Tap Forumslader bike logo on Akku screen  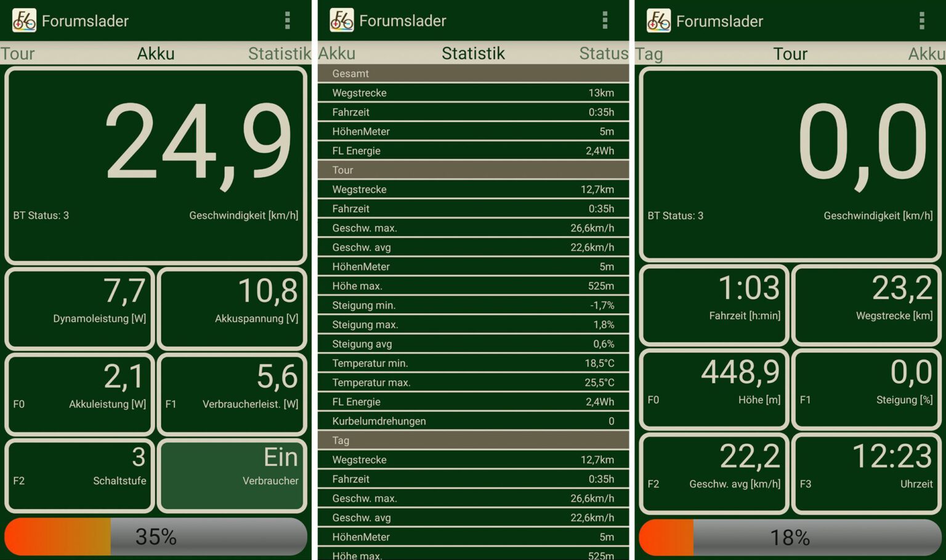click(24, 20)
